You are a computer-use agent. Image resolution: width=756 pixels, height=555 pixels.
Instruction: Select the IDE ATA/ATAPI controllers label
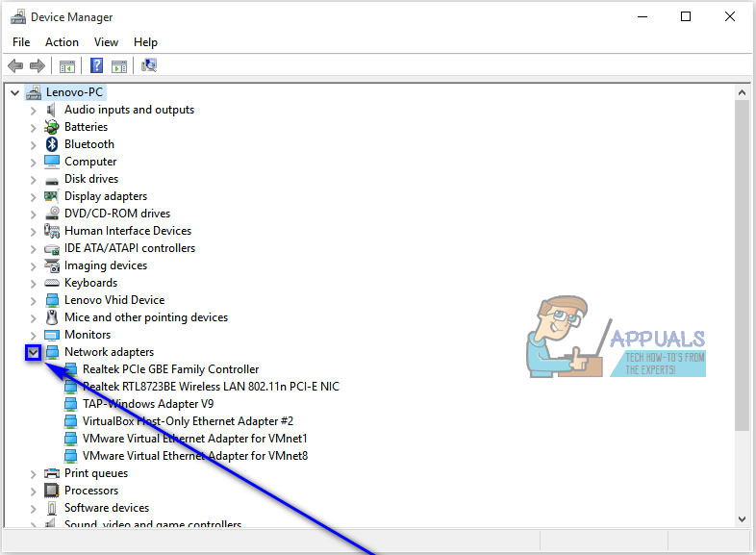coord(130,248)
